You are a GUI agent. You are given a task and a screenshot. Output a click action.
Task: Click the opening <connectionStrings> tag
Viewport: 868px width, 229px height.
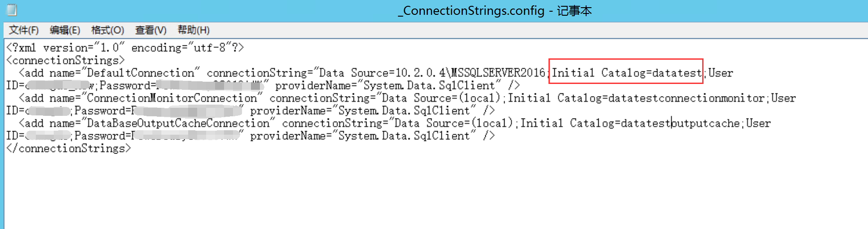[x=65, y=60]
